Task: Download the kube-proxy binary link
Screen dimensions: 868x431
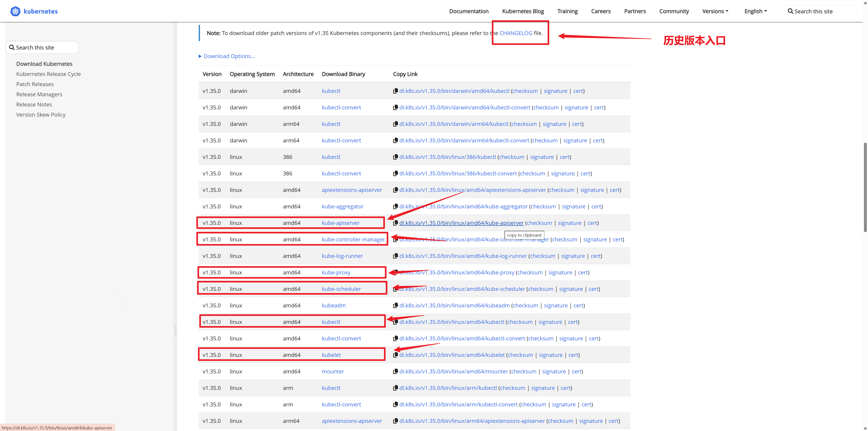Action: click(336, 273)
